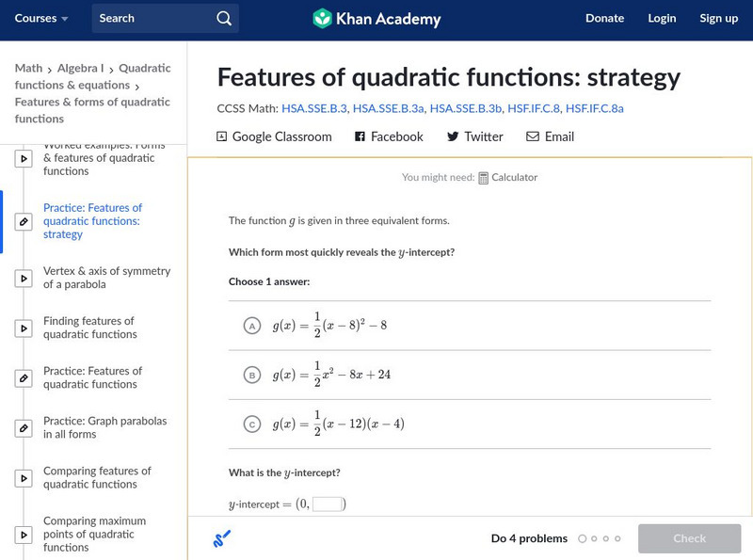Open the scratchpad pencil icon
The image size is (753, 560).
click(x=221, y=539)
